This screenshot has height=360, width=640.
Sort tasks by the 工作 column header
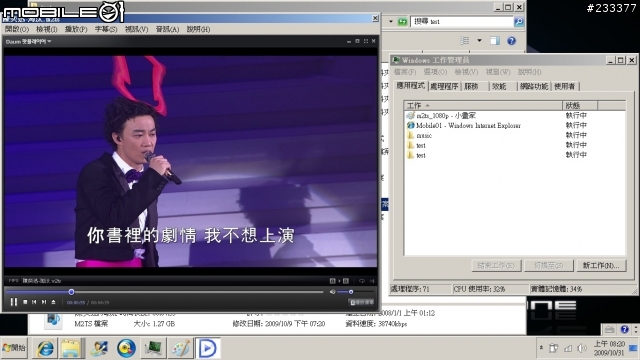483,105
